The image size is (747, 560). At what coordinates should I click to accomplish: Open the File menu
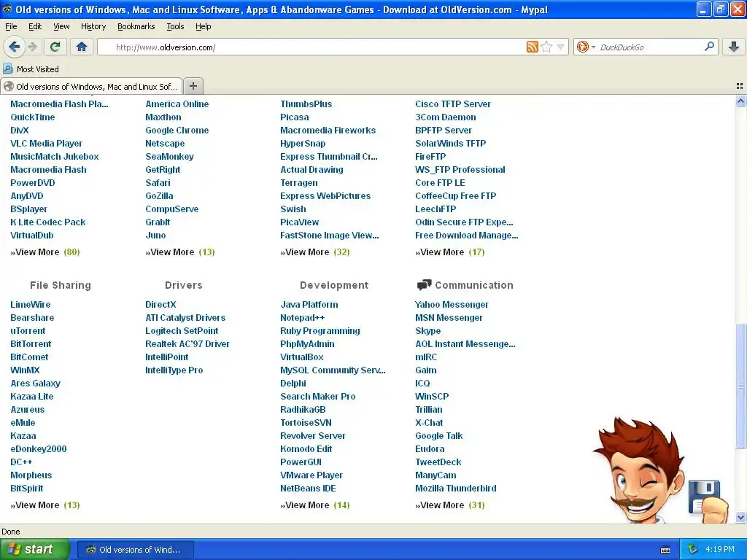[x=11, y=26]
